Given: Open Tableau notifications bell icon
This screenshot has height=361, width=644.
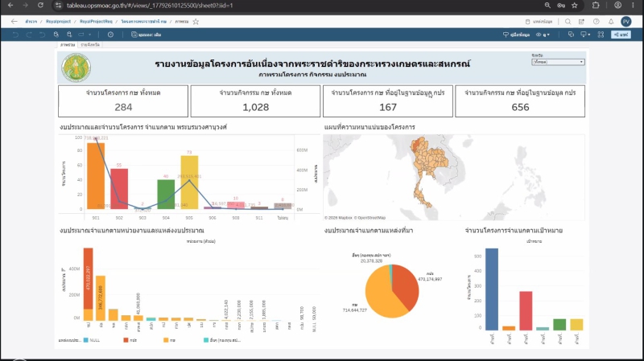Looking at the screenshot, I should click(x=611, y=22).
